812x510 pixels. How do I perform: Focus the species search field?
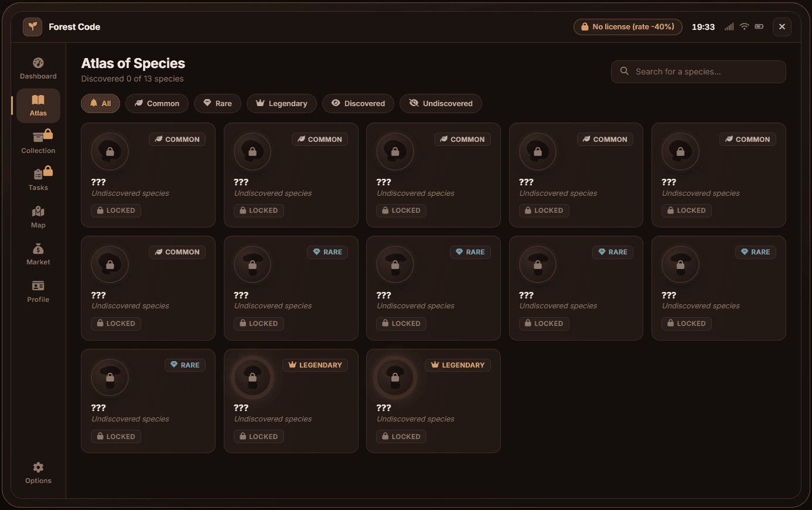698,72
